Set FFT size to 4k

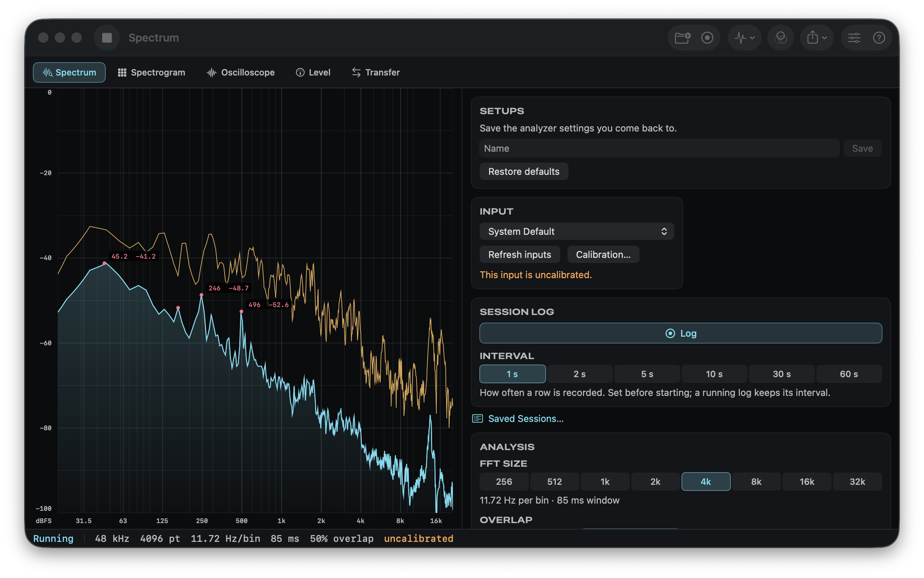pos(706,481)
